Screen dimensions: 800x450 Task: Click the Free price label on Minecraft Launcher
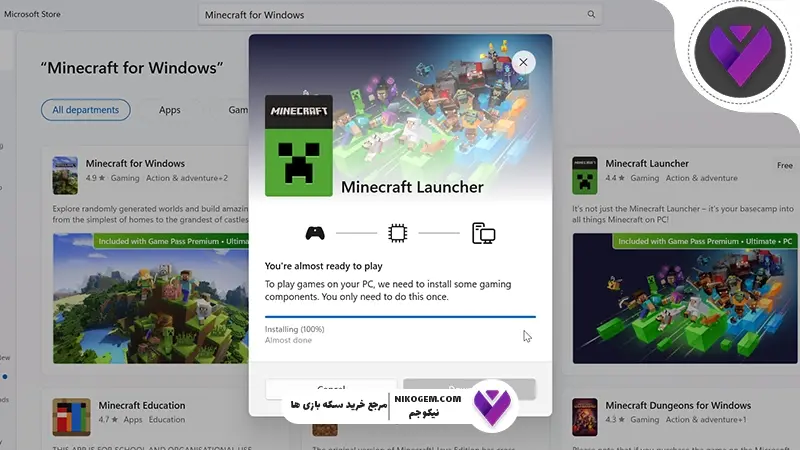click(785, 165)
